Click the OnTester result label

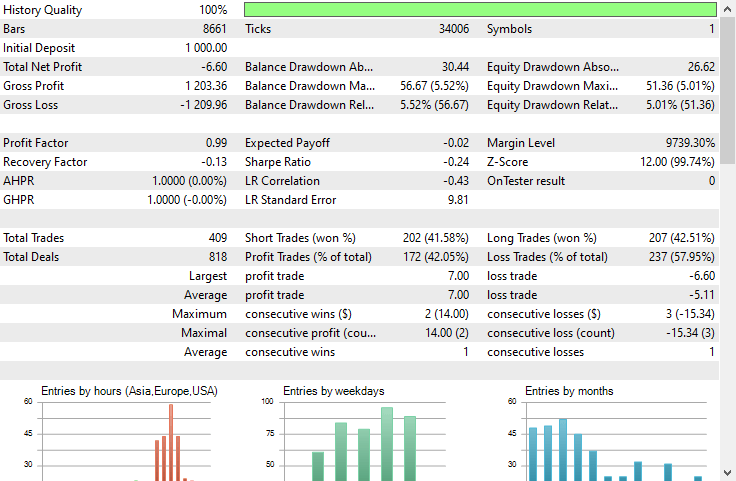click(526, 181)
